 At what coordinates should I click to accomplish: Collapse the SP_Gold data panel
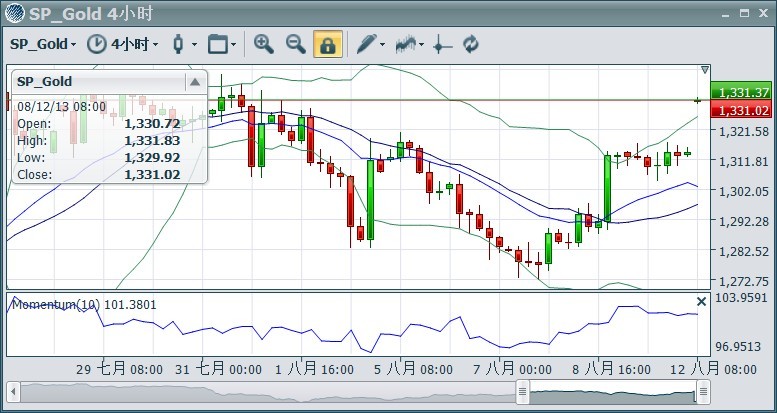(195, 82)
